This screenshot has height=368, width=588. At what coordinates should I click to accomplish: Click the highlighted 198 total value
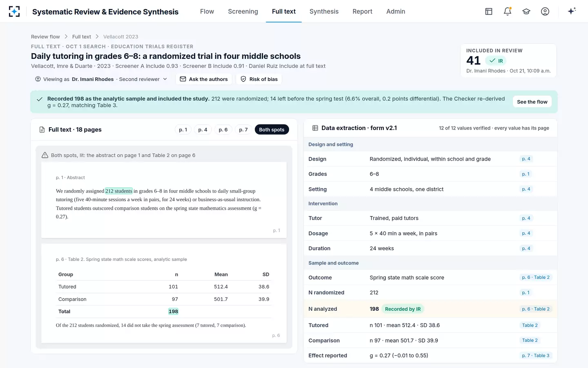click(x=173, y=312)
